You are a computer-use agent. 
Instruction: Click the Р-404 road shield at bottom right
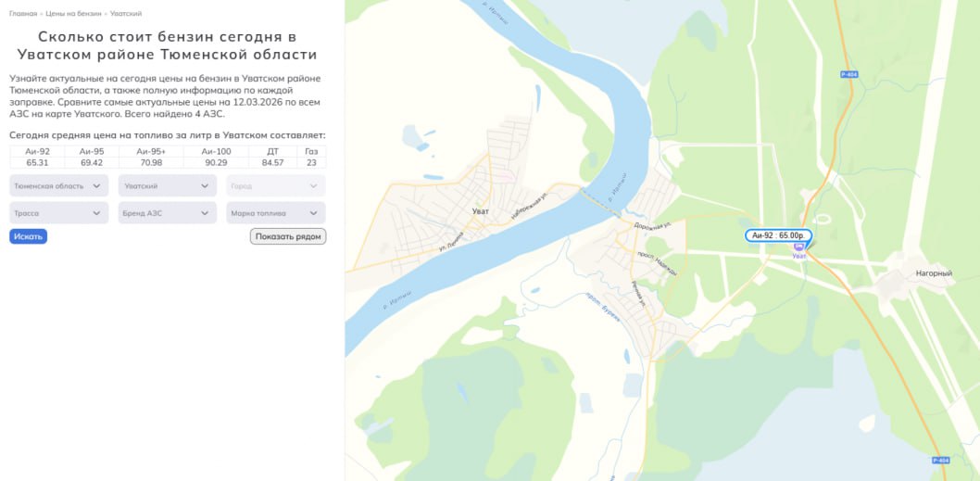pyautogui.click(x=940, y=461)
